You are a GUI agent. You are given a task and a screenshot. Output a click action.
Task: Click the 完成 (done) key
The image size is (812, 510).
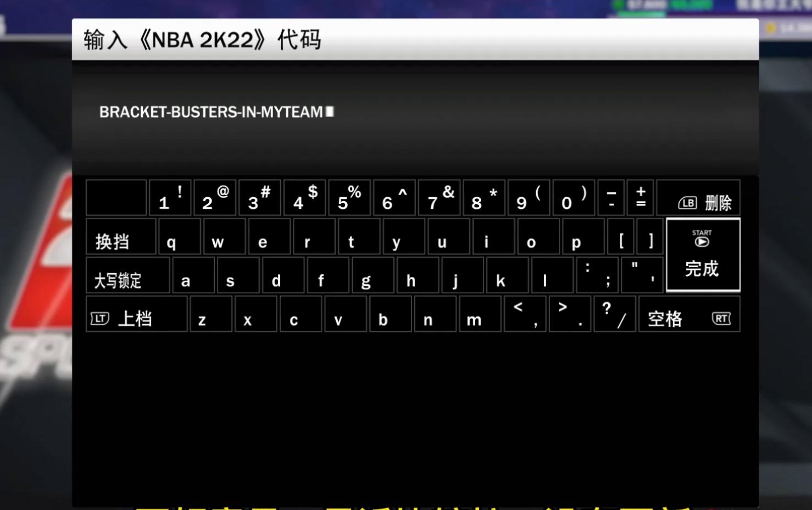703,255
